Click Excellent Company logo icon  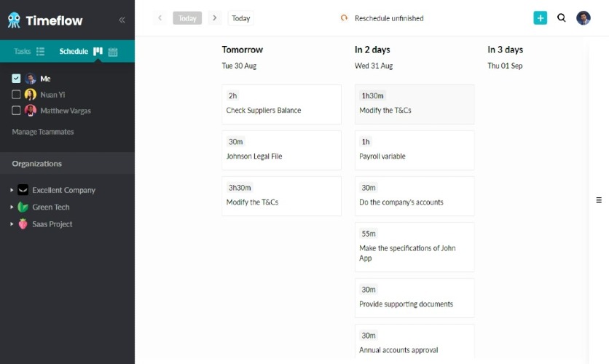coord(23,190)
